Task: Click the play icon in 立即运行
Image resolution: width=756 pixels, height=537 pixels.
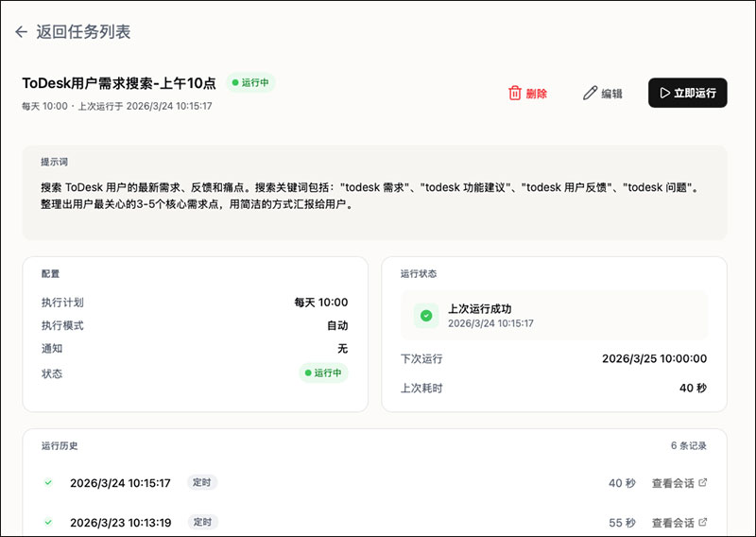Action: 665,93
